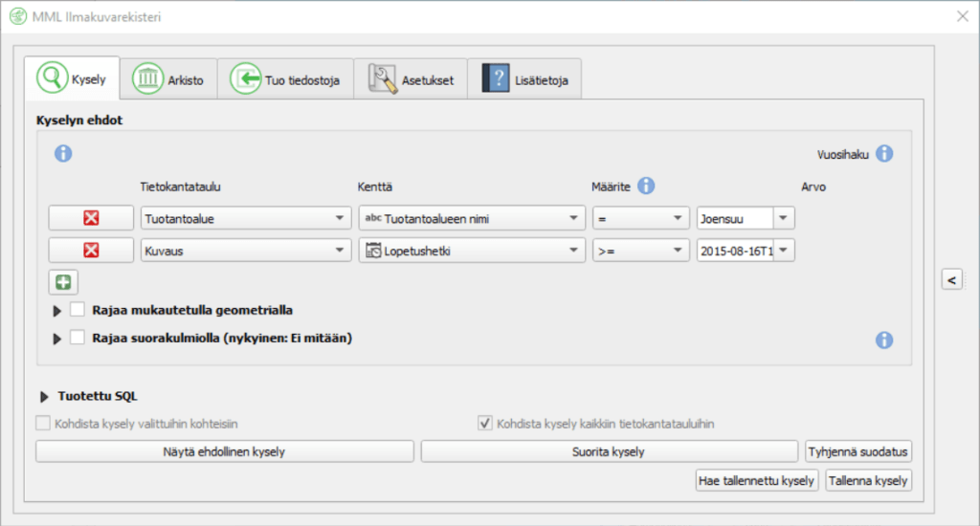Viewport: 980px width, 526px height.
Task: Open the Tuotantoalue table dropdown
Action: (x=245, y=219)
